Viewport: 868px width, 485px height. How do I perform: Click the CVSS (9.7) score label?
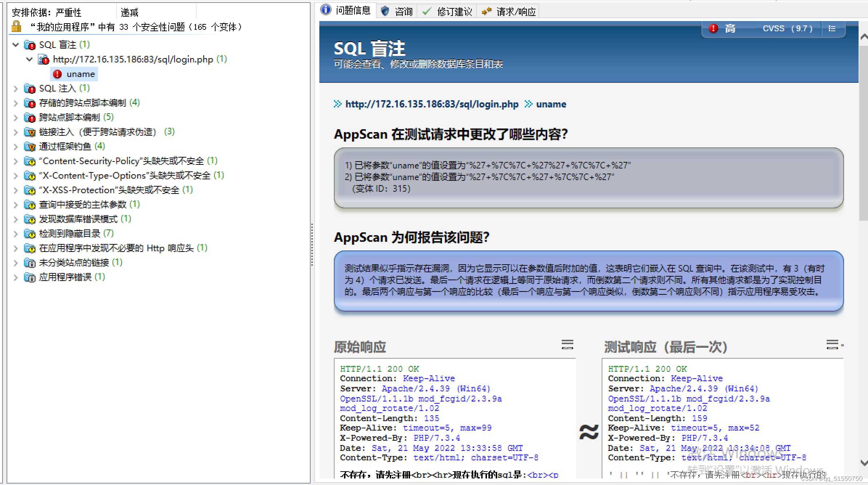(x=787, y=28)
